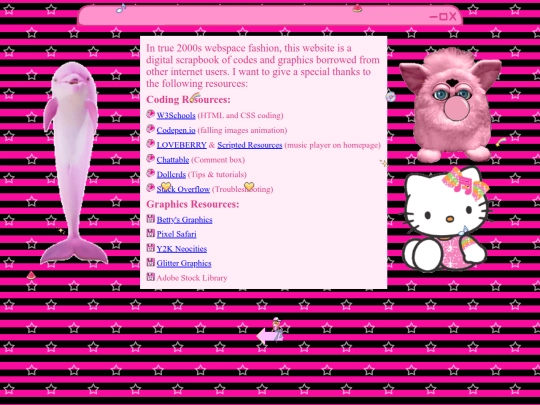Click the rose bullet beside LOVEBERRY
Screen dimensions: 540x405
tap(150, 144)
